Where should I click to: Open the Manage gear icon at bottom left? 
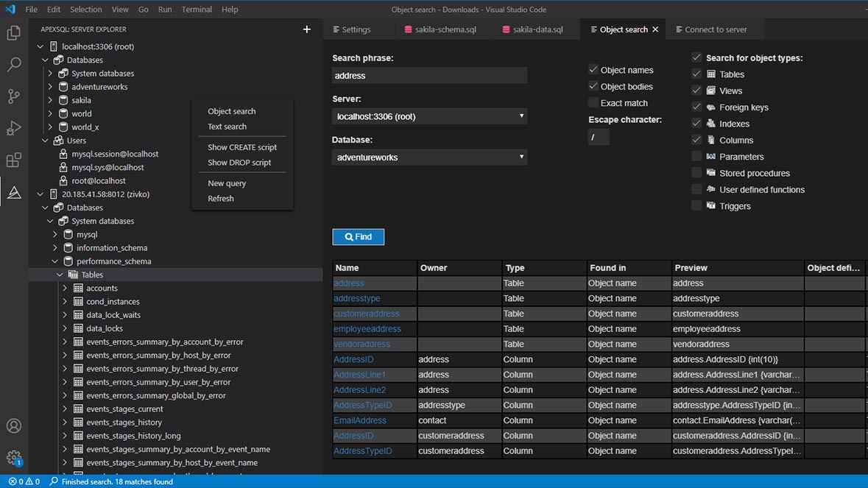pyautogui.click(x=15, y=456)
